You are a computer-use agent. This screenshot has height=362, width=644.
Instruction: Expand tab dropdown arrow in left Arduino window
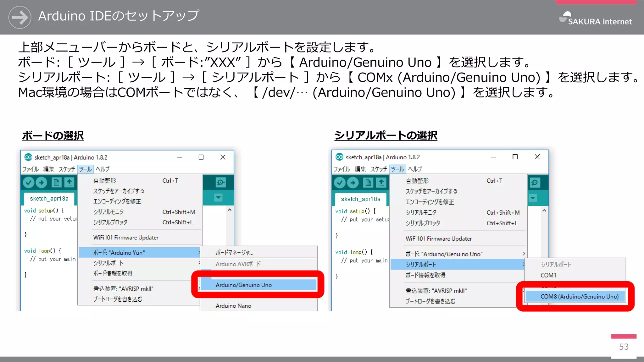coord(218,198)
